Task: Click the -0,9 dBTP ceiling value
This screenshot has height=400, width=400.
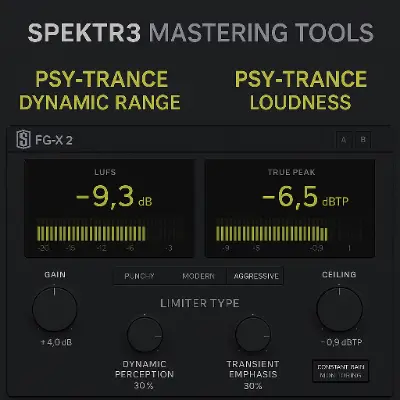Action: [341, 342]
